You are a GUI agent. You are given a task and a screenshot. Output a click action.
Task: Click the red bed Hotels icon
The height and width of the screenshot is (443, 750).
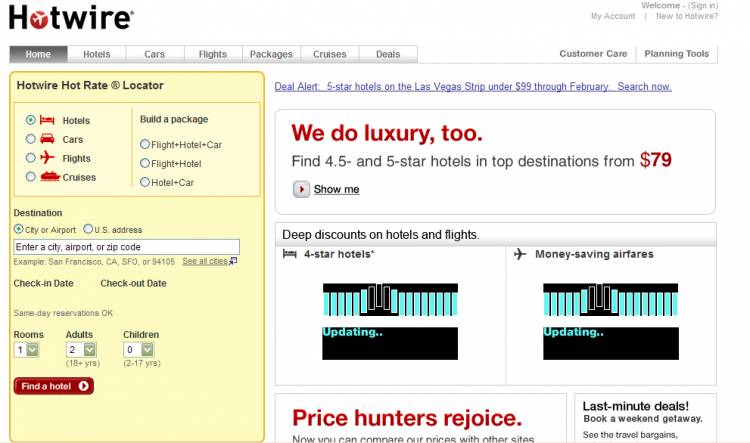pyautogui.click(x=47, y=120)
